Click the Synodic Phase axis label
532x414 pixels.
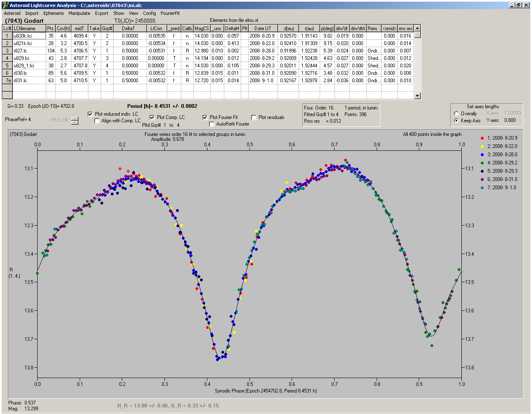pyautogui.click(x=266, y=391)
